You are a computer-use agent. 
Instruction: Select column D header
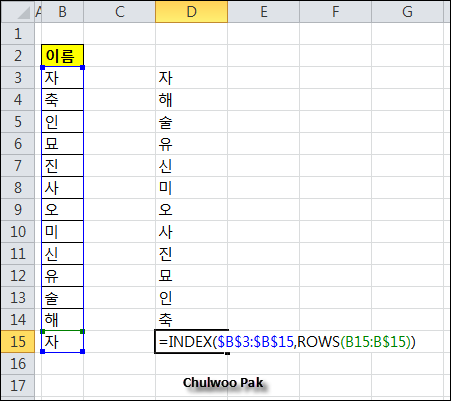coord(191,12)
